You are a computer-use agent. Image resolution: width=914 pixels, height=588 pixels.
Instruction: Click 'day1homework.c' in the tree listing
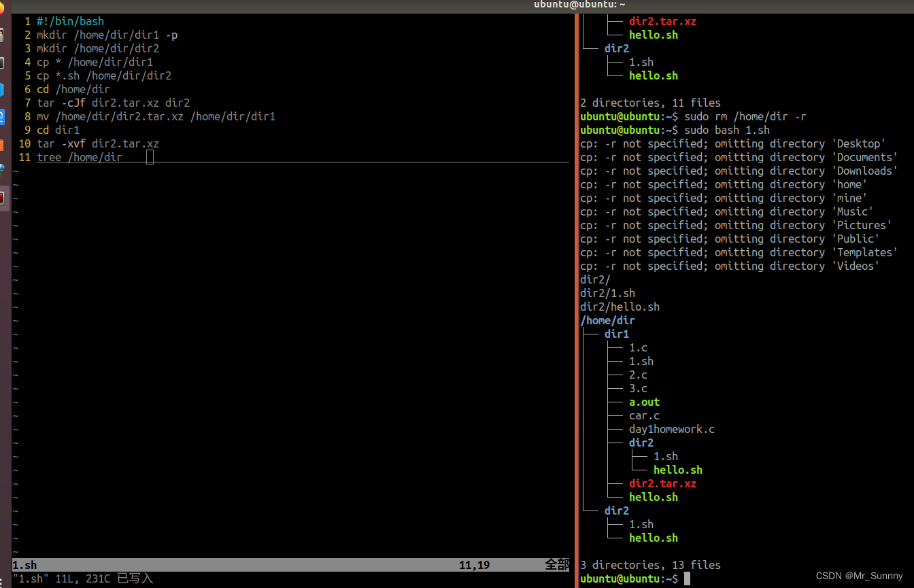click(672, 429)
